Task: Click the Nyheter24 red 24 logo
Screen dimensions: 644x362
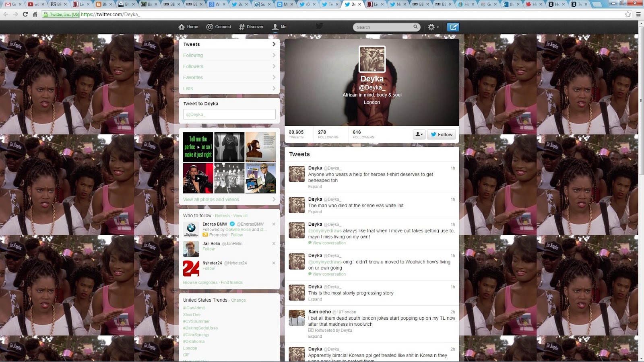Action: click(x=191, y=268)
